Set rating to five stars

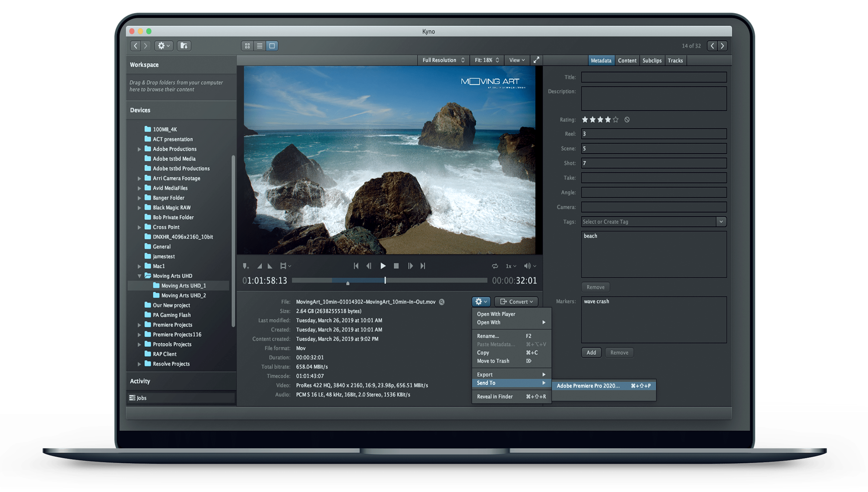coord(616,119)
